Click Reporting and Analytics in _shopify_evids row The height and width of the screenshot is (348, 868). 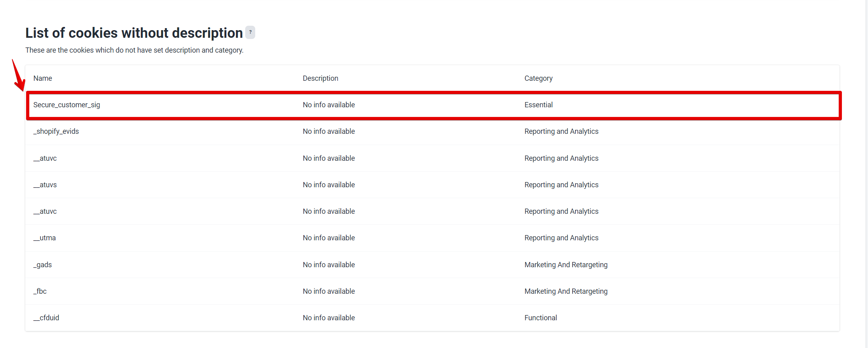pyautogui.click(x=561, y=131)
